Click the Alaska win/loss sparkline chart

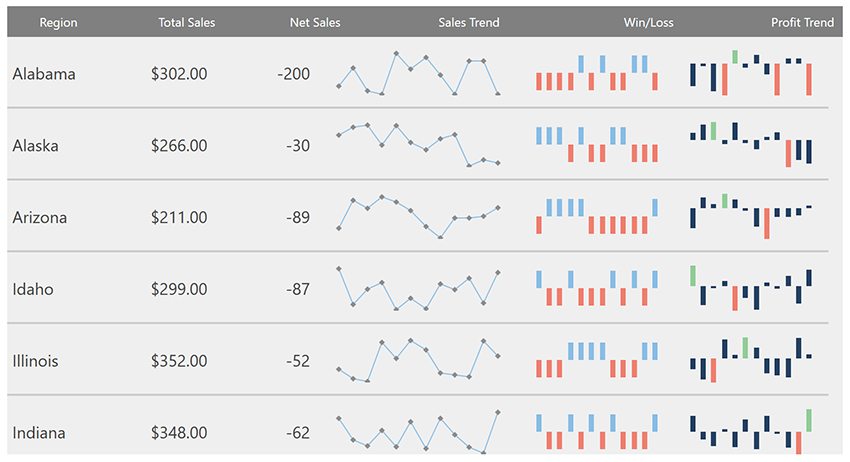coord(597,145)
